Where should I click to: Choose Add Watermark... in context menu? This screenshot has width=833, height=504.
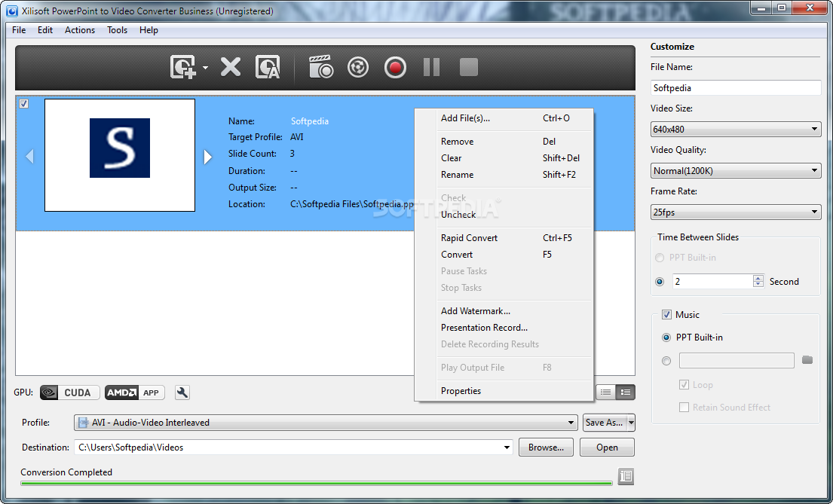[504, 310]
